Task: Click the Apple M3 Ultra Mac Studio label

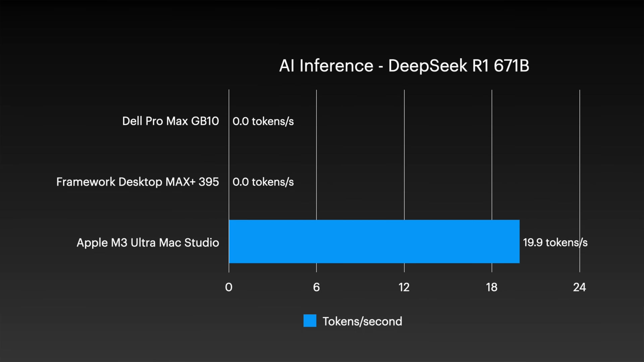Action: coord(148,242)
